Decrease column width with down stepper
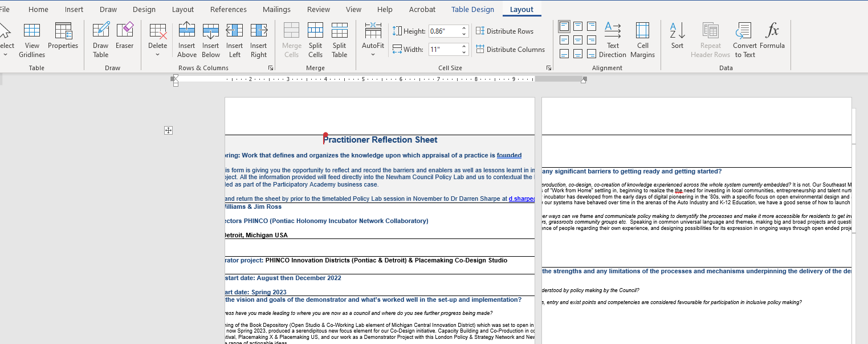 pyautogui.click(x=464, y=53)
